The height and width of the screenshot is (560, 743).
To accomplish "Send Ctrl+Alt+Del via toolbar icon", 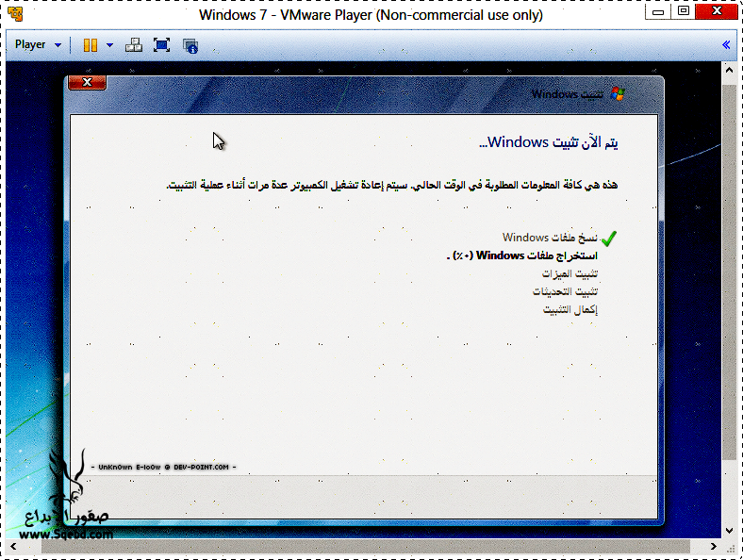I will (134, 45).
